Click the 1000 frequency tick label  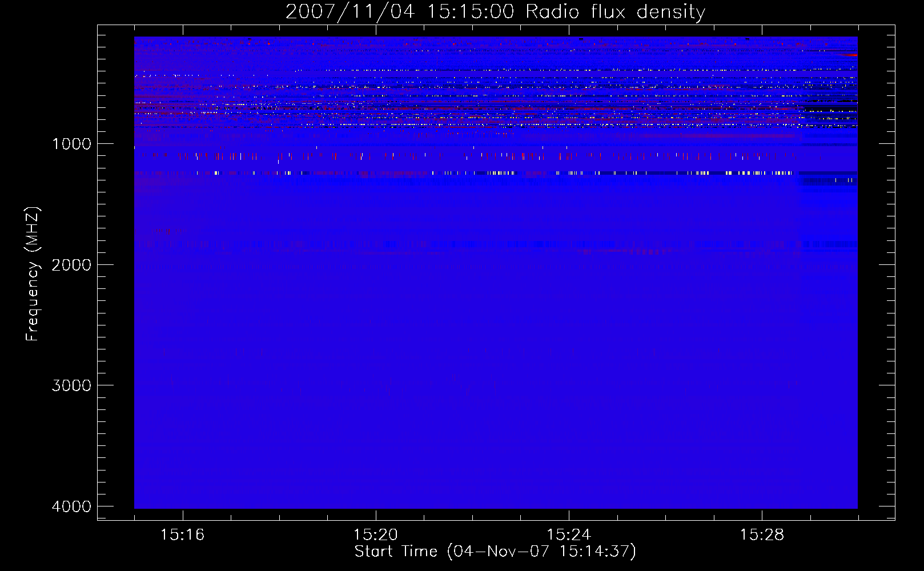[71, 144]
